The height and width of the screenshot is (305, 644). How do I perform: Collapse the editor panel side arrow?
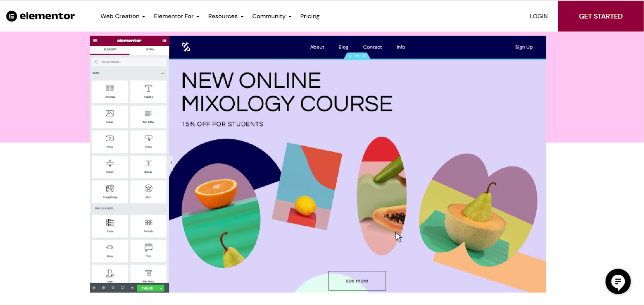point(171,163)
